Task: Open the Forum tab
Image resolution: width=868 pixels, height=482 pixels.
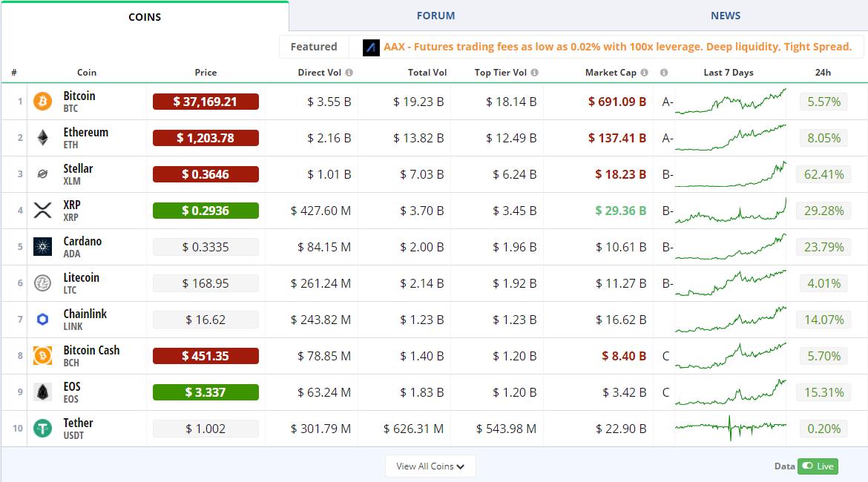Action: click(x=435, y=16)
